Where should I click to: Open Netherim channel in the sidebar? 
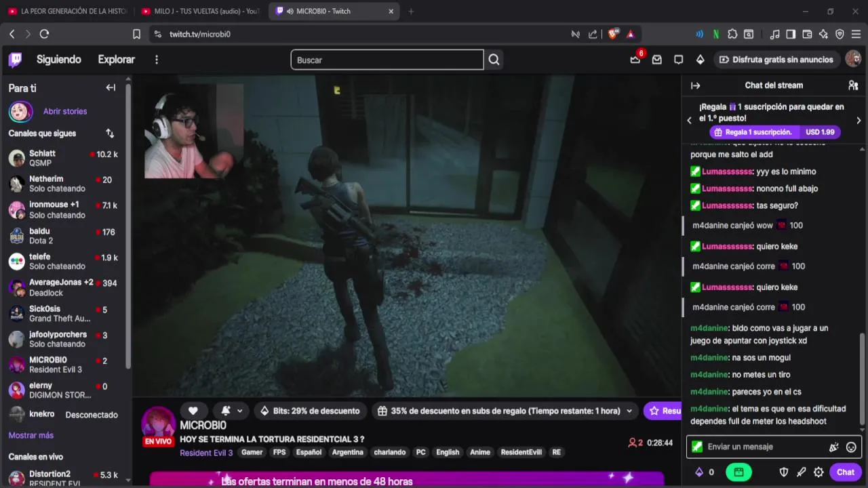[64, 184]
